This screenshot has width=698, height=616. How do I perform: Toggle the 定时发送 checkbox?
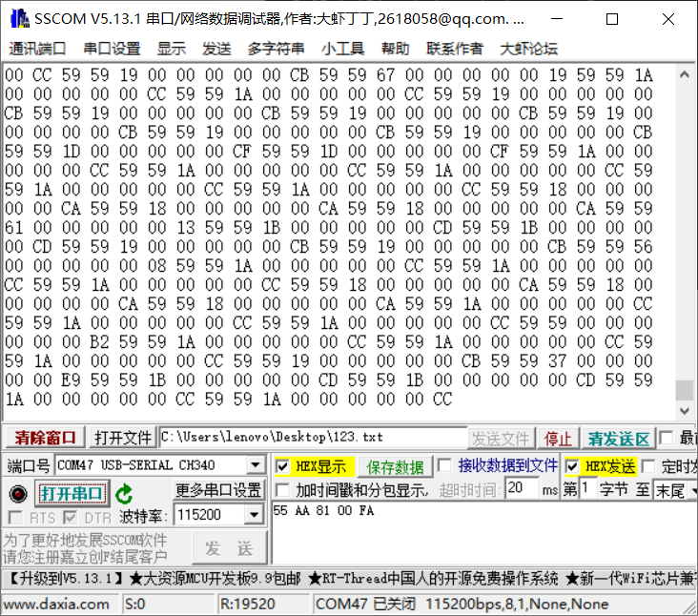[648, 466]
